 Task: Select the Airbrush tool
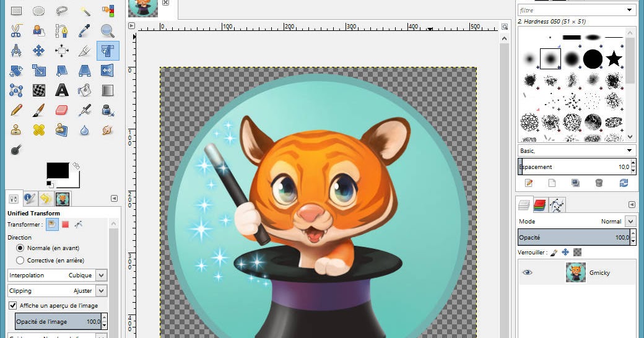pyautogui.click(x=85, y=110)
